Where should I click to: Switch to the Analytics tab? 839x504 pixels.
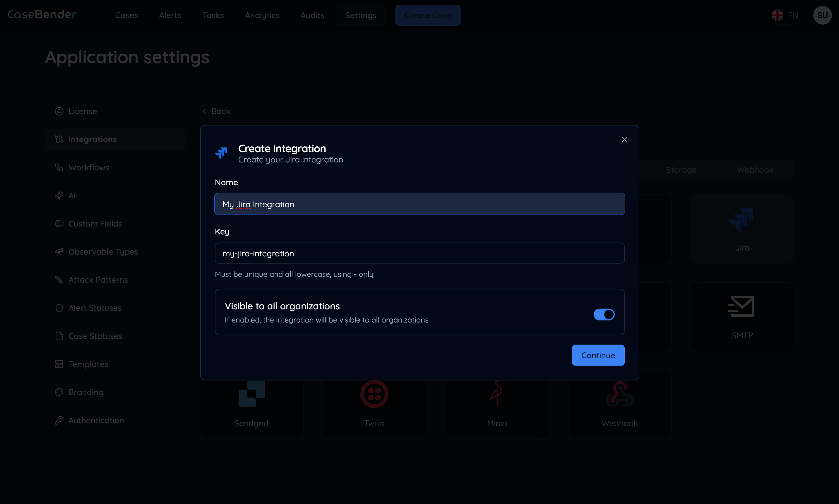pyautogui.click(x=262, y=15)
